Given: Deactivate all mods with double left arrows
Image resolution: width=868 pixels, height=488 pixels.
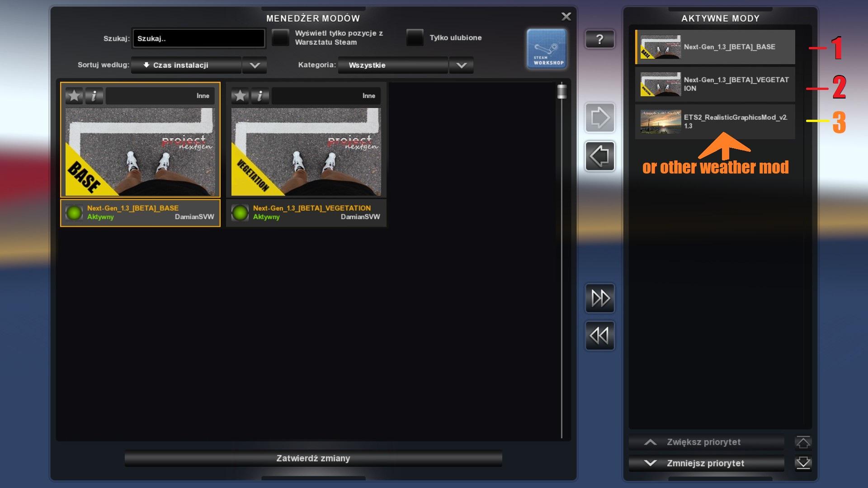Looking at the screenshot, I should click(599, 336).
